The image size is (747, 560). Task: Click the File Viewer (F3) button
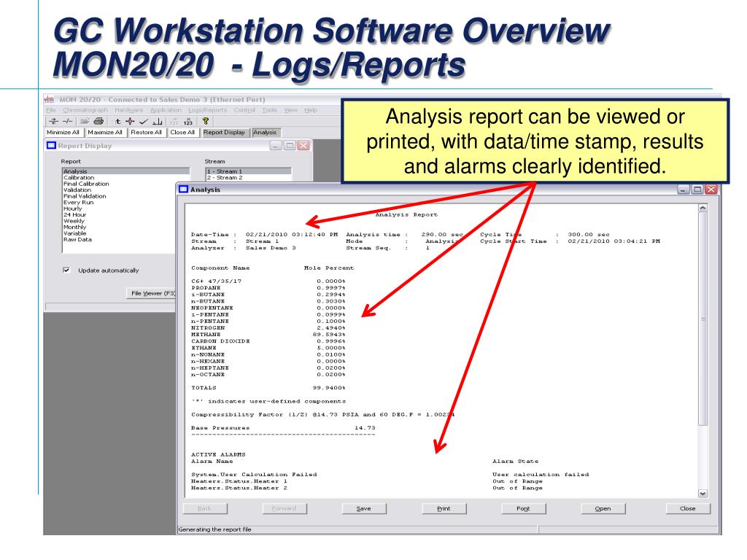coord(152,293)
